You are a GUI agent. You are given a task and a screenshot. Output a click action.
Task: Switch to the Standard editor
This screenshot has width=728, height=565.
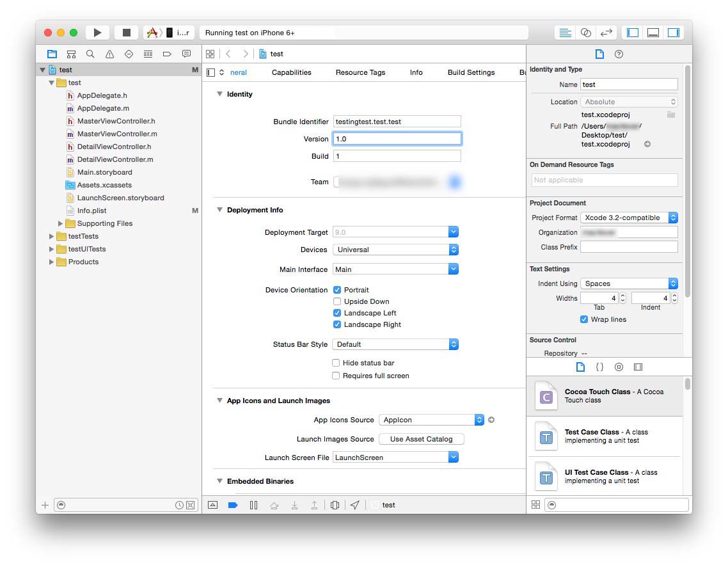565,33
